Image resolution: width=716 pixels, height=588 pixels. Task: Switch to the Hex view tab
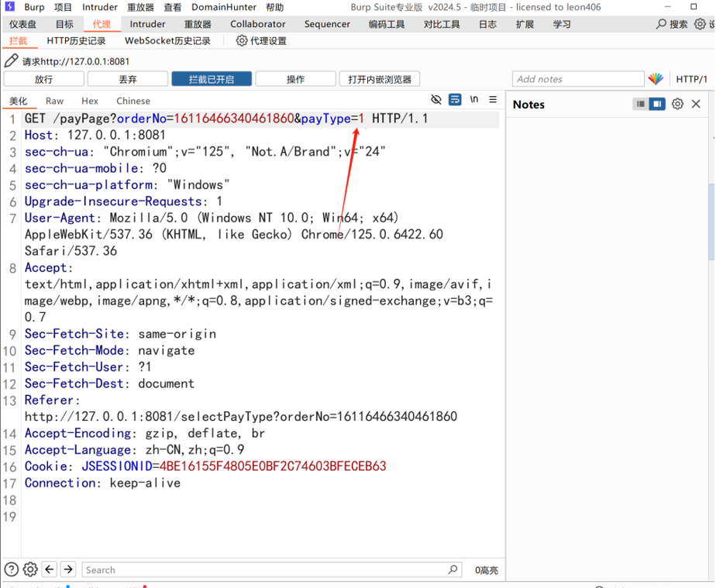(x=90, y=101)
